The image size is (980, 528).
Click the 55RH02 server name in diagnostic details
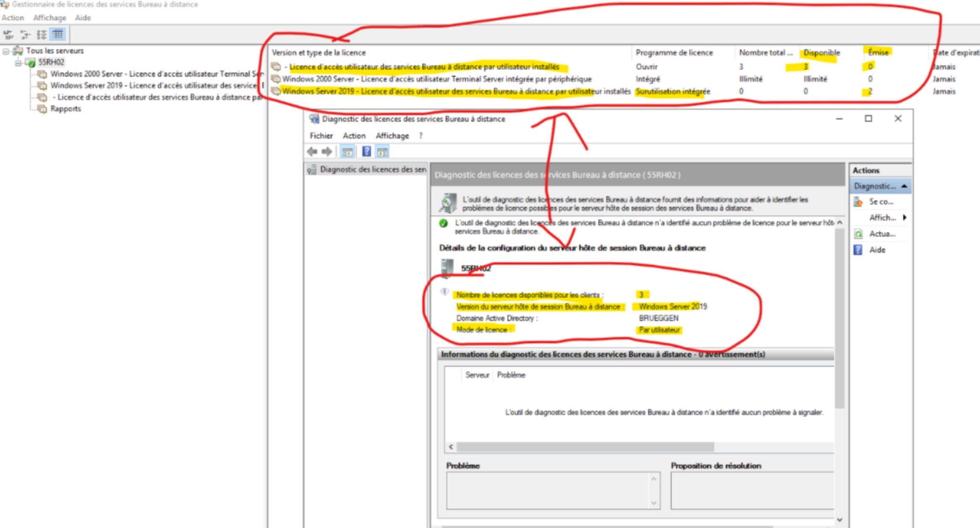coord(476,268)
